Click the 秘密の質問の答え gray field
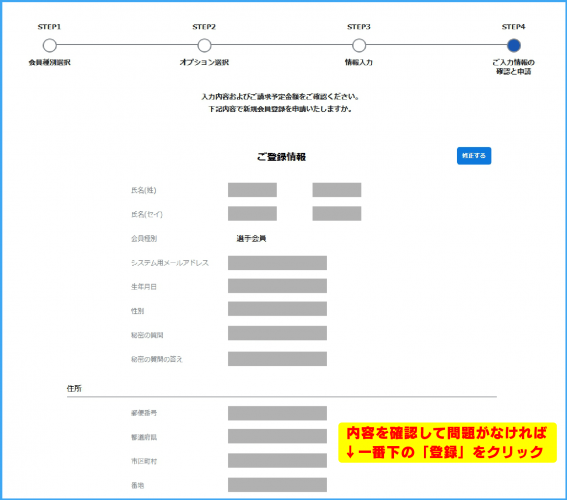The width and height of the screenshot is (567, 500). 277,359
